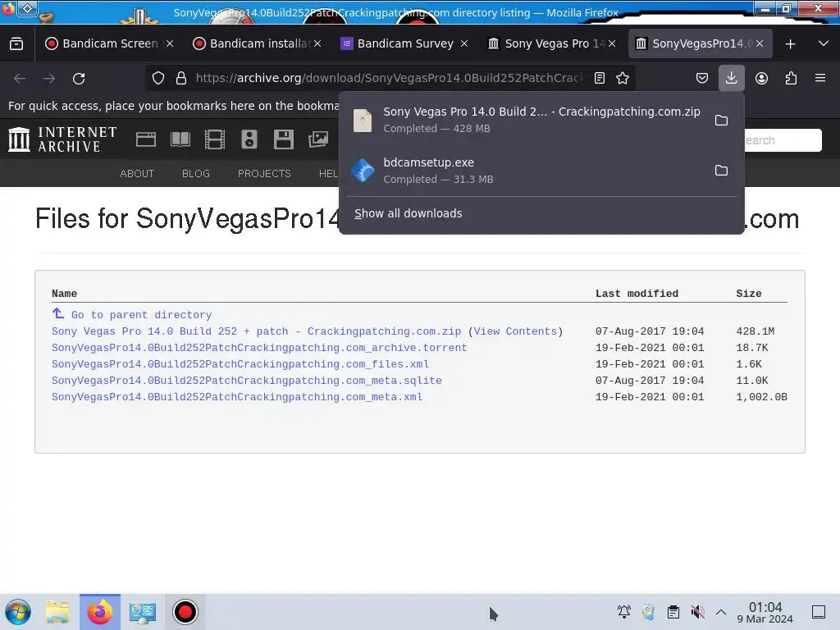This screenshot has height=630, width=840.
Task: Open Internet Archive web icon
Action: point(146,139)
